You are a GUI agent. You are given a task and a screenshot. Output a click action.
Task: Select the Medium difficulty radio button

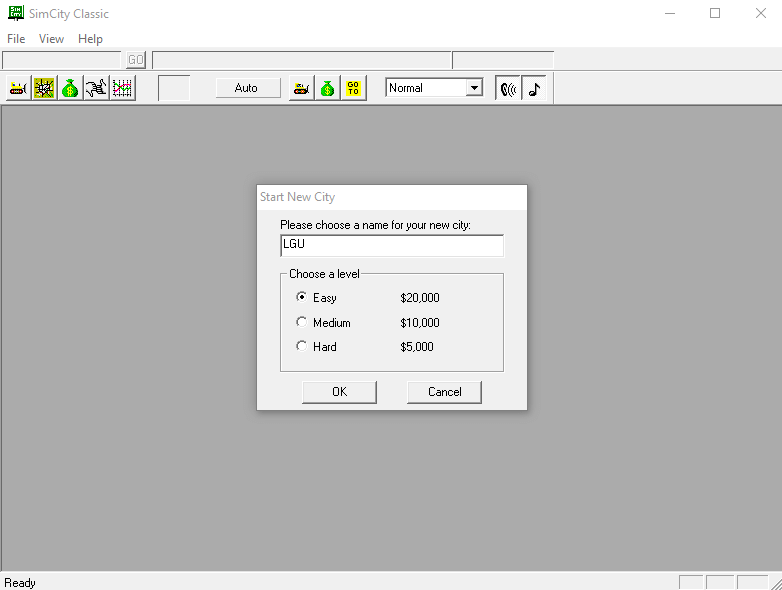click(x=301, y=322)
